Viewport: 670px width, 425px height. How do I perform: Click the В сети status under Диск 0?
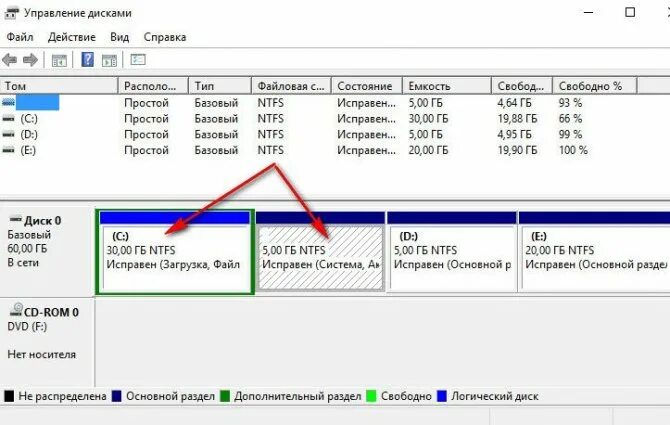coord(23,263)
